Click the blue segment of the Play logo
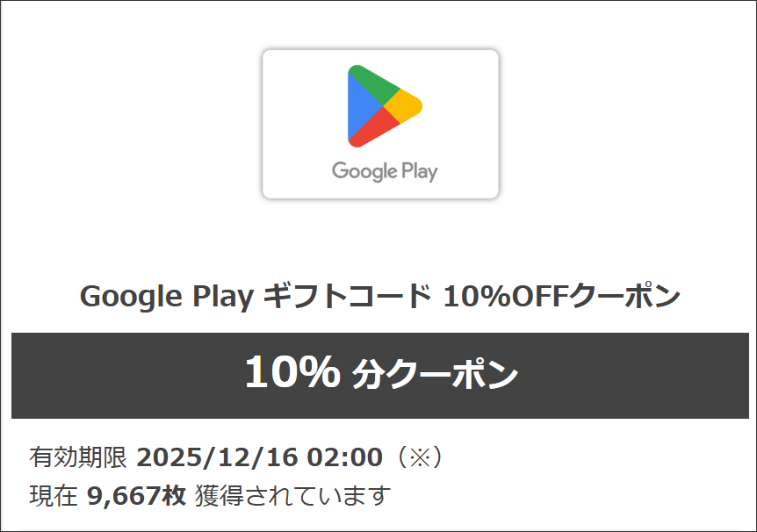The width and height of the screenshot is (757, 532). pyautogui.click(x=358, y=106)
